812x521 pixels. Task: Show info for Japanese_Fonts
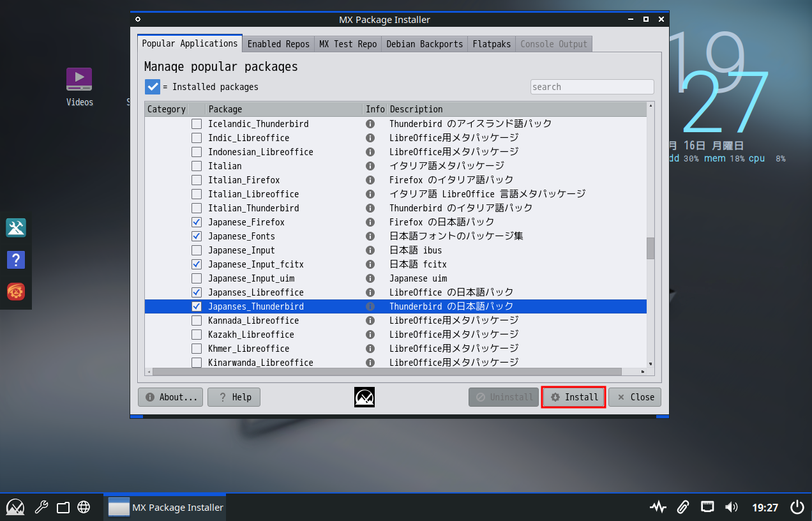(x=370, y=236)
